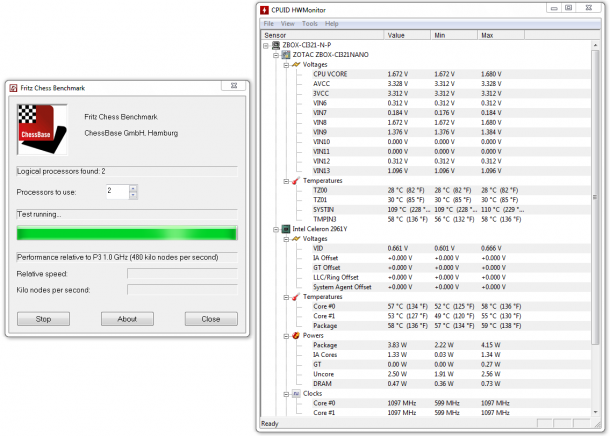Click the 'Logical processors found: 2' text

(61, 172)
